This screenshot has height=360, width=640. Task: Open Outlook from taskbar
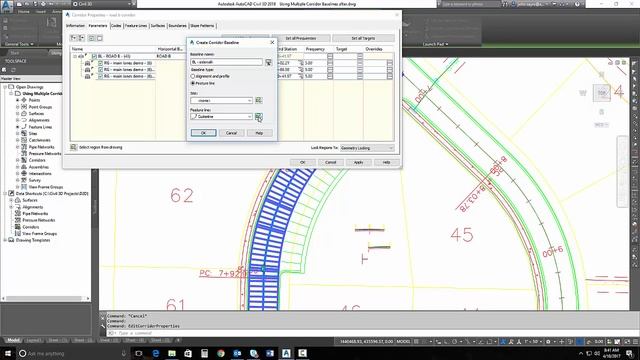click(237, 353)
